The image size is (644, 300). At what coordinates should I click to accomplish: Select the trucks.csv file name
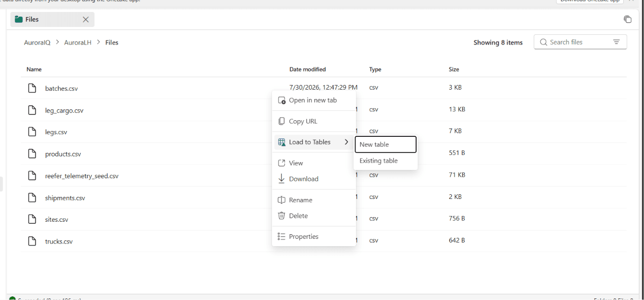[59, 241]
